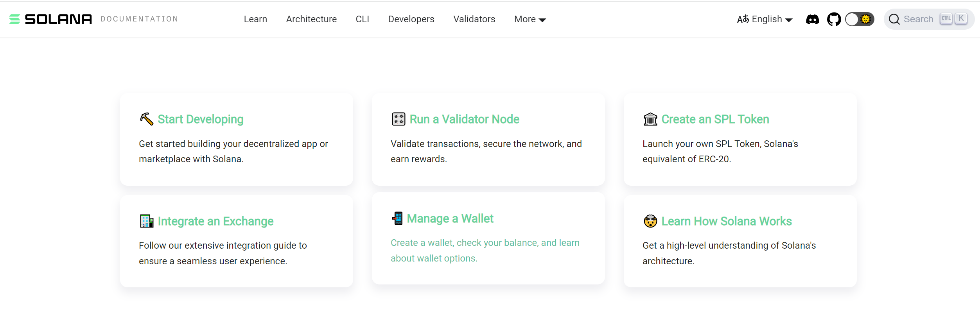Click into the Search input field

929,19
